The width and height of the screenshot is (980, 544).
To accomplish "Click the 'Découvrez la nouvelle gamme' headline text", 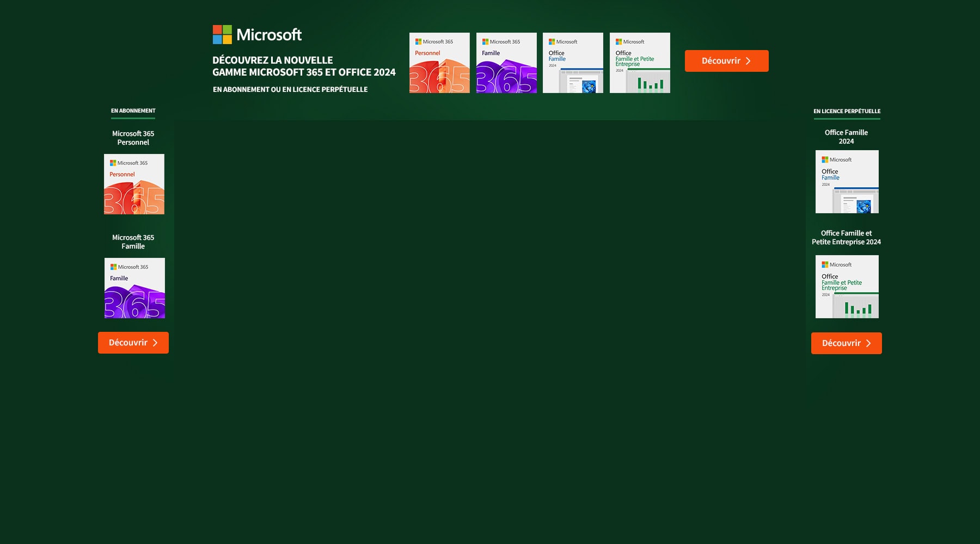I will (x=304, y=66).
